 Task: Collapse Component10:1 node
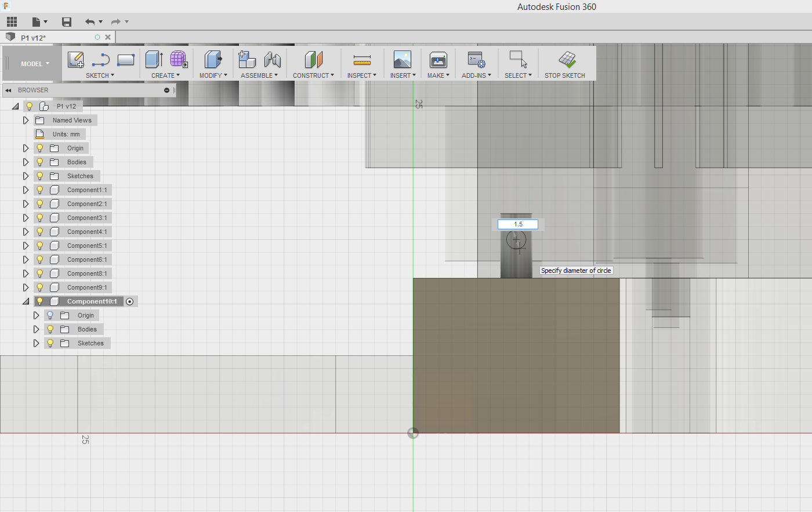click(26, 302)
